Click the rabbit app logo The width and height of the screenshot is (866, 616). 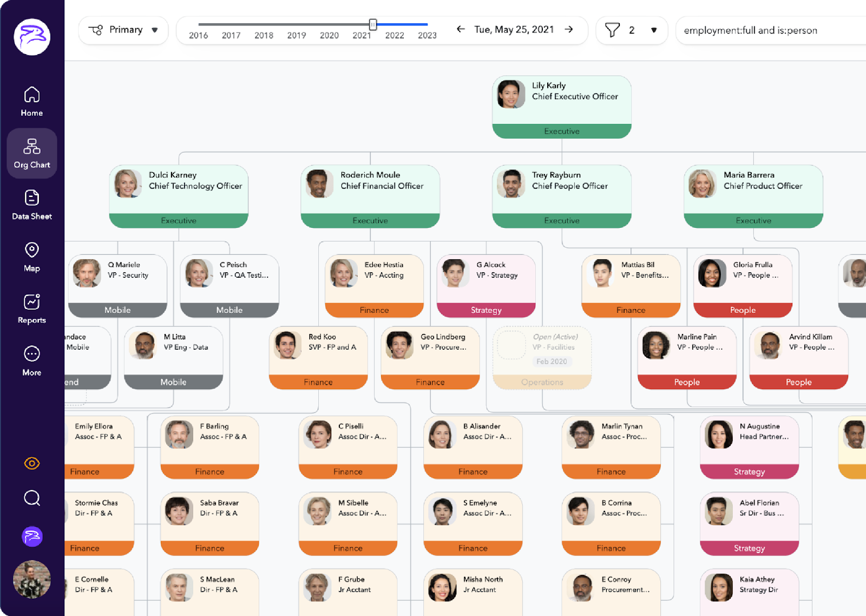pyautogui.click(x=31, y=36)
